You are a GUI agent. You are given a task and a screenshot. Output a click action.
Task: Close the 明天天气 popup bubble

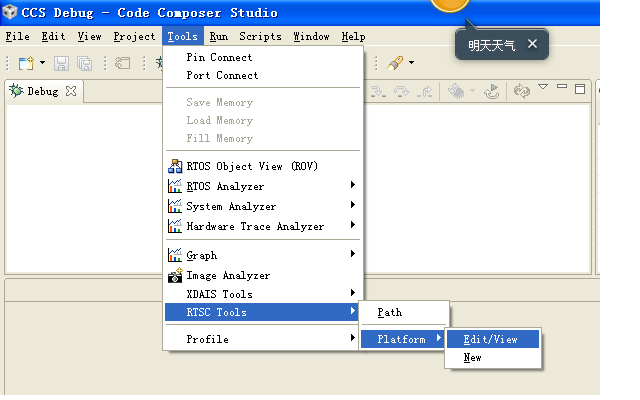[x=532, y=44]
